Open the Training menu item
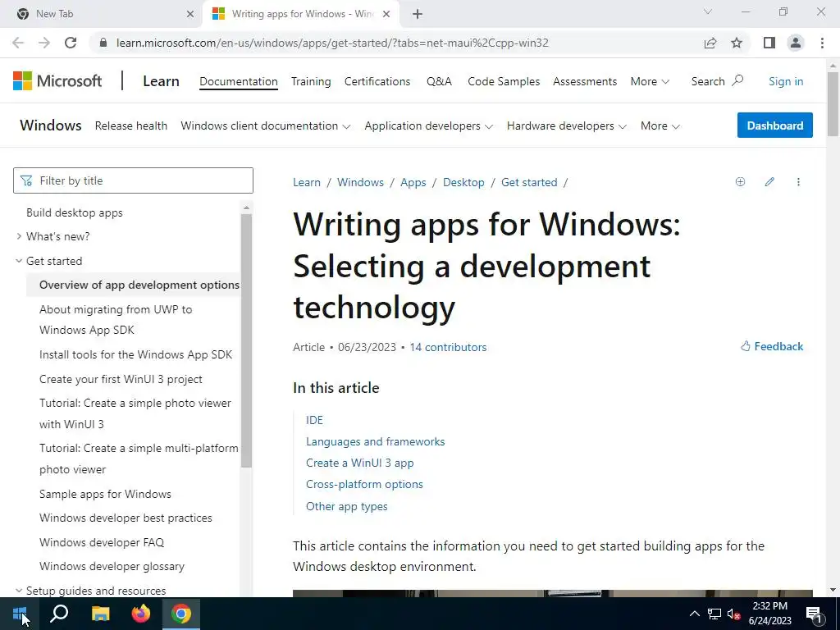This screenshot has width=840, height=630. click(x=311, y=81)
